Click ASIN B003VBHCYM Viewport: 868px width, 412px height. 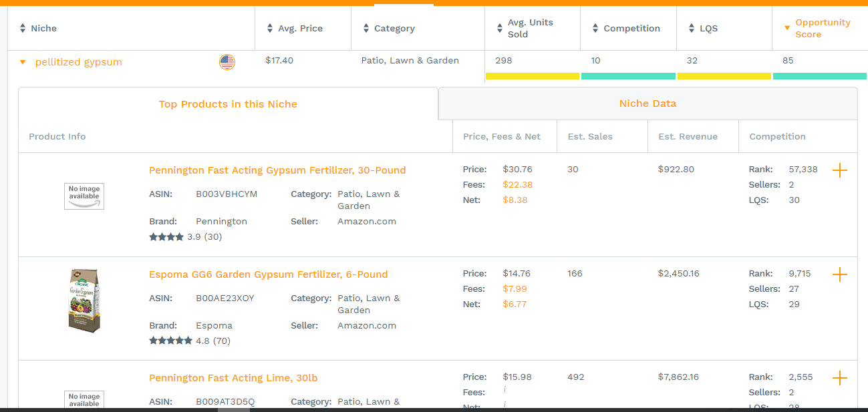point(227,194)
